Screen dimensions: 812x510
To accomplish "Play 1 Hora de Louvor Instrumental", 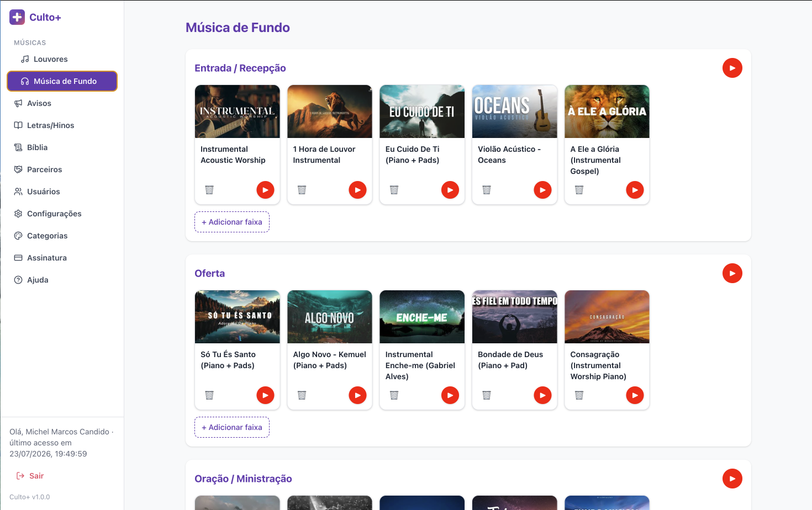I will [x=357, y=190].
